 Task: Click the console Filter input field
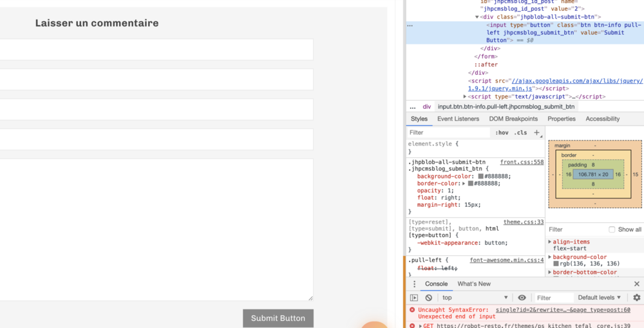[554, 298]
